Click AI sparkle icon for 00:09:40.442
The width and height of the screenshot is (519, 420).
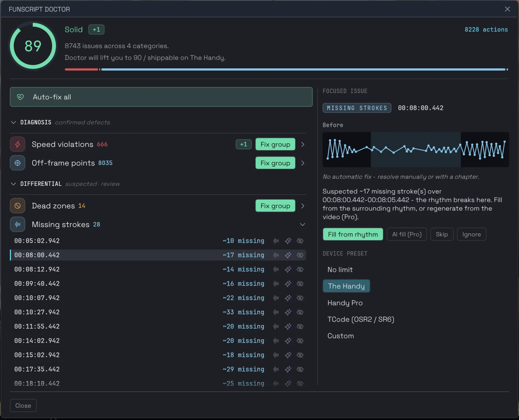tap(288, 283)
